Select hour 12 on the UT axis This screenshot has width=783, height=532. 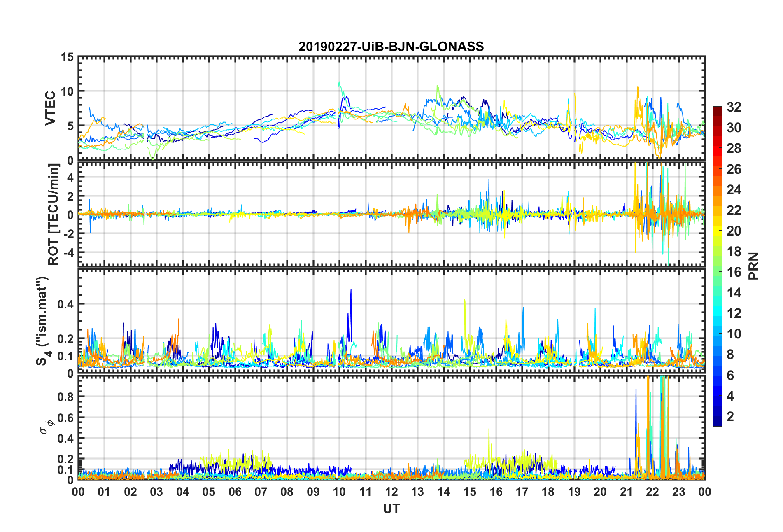[391, 492]
